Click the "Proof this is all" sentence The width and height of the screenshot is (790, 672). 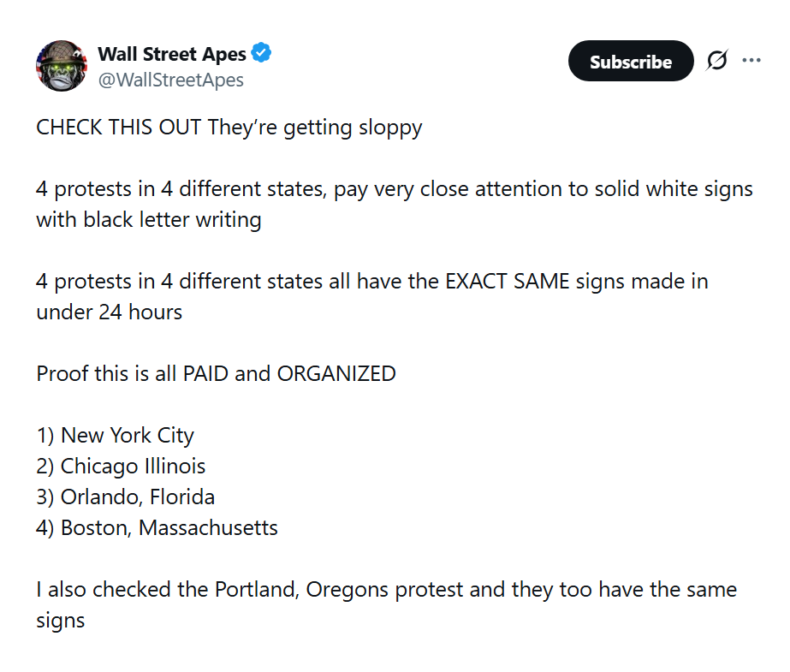[107, 373]
